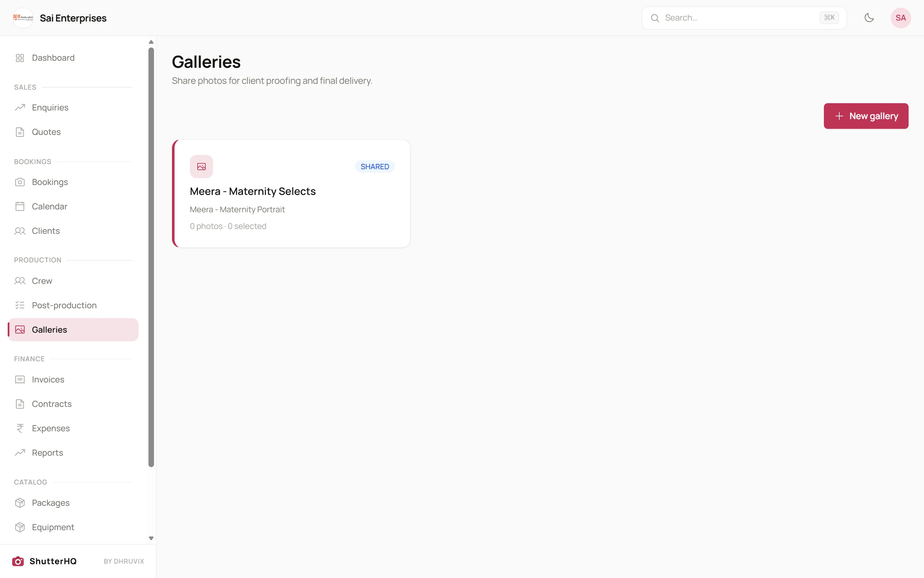924x578 pixels.
Task: Click the Crew people icon
Action: click(x=20, y=281)
